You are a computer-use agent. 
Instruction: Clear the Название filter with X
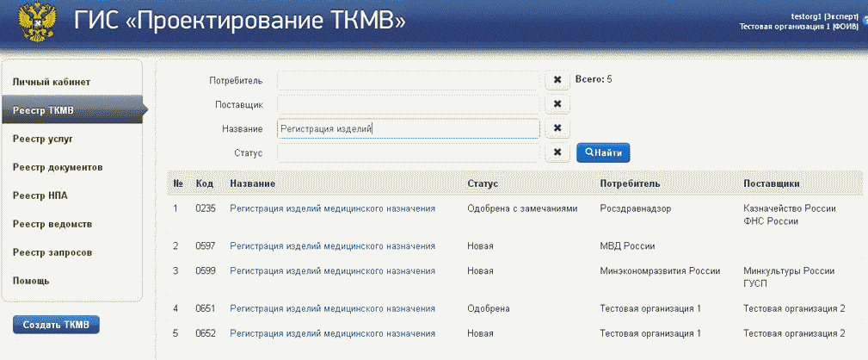coord(557,128)
